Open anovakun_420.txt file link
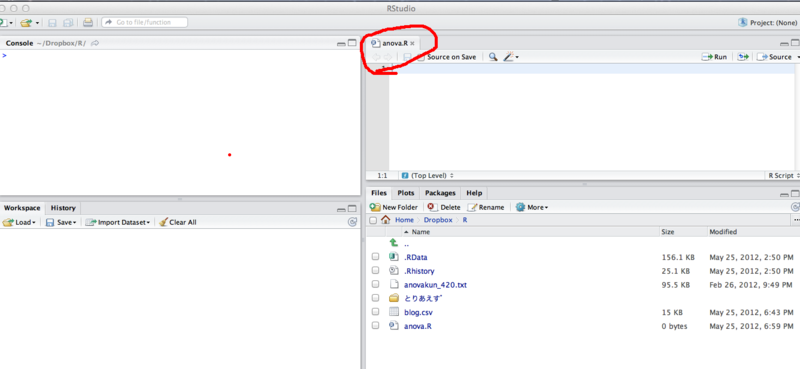Viewport: 800px width, 369px height. (435, 285)
